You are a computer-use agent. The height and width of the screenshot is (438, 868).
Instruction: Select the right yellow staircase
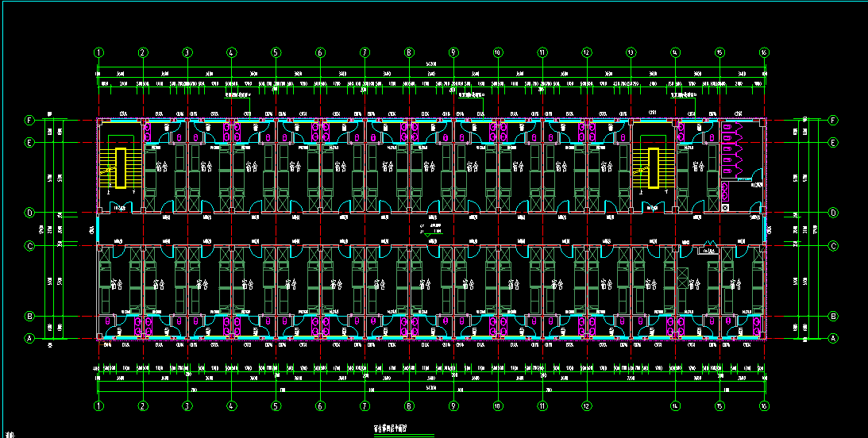pyautogui.click(x=654, y=167)
